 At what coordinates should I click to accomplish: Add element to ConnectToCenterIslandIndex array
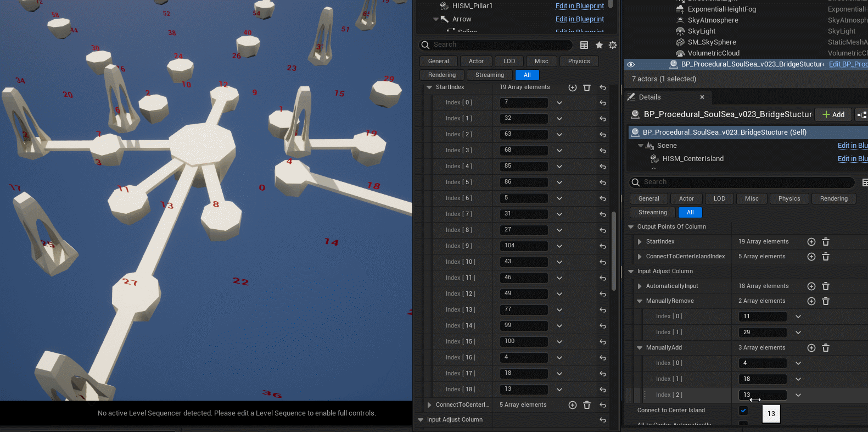811,257
